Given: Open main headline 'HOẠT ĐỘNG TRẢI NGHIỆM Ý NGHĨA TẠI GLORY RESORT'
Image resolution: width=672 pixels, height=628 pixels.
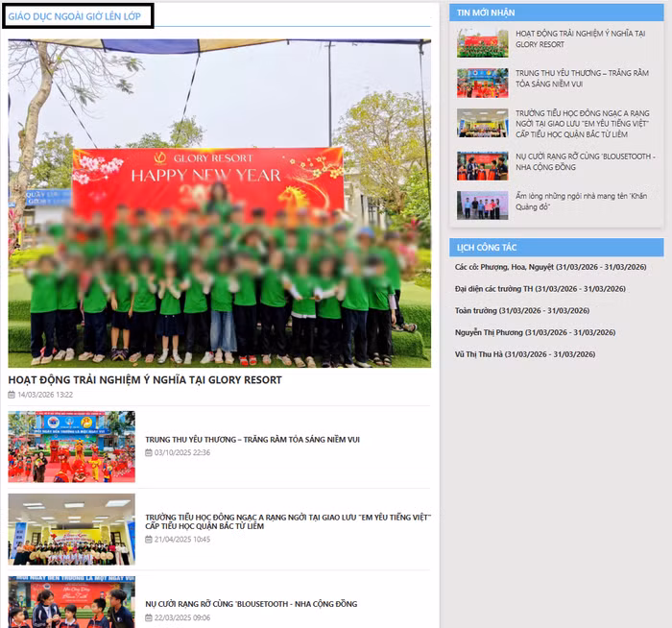Looking at the screenshot, I should (145, 380).
